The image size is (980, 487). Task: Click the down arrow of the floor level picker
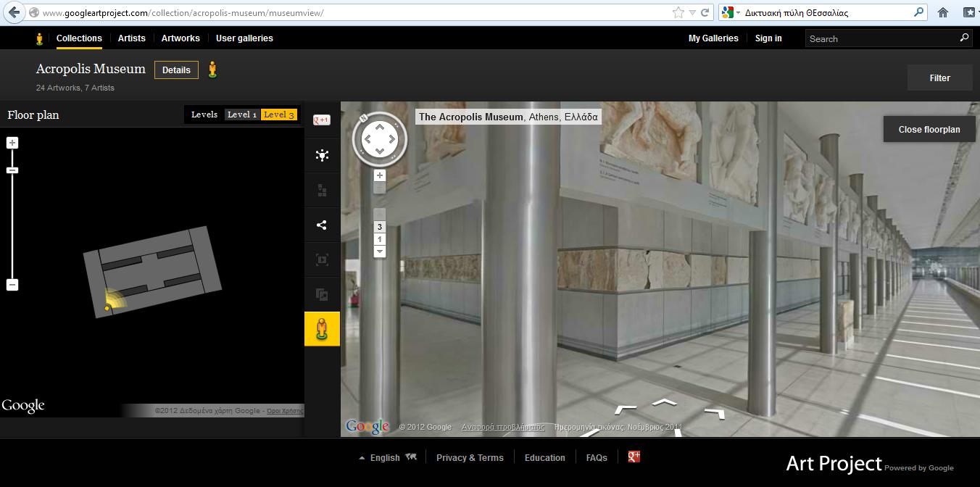[380, 251]
